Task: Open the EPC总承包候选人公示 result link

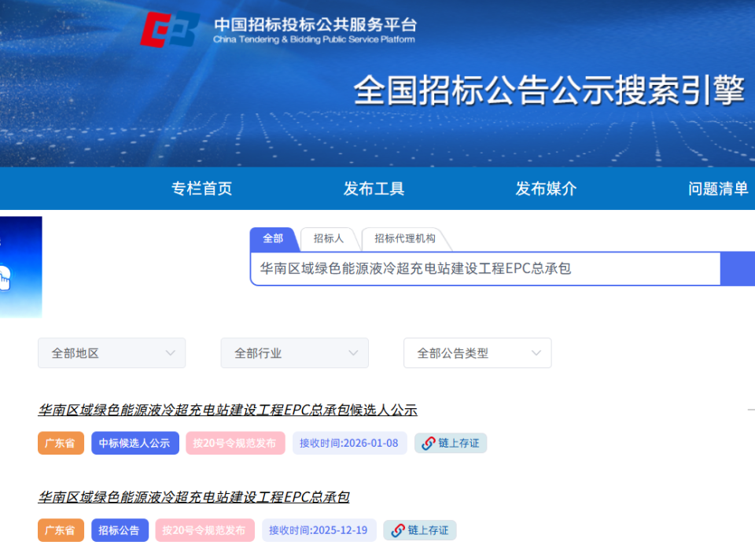Action: tap(228, 410)
